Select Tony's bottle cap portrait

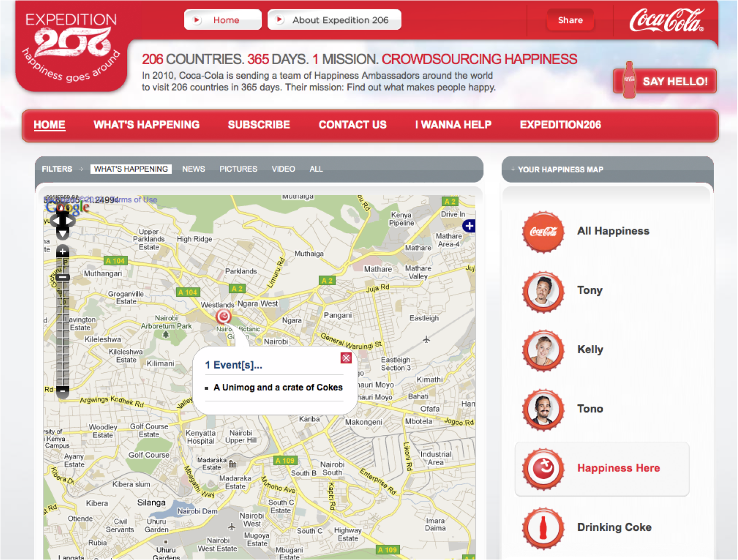[543, 291]
